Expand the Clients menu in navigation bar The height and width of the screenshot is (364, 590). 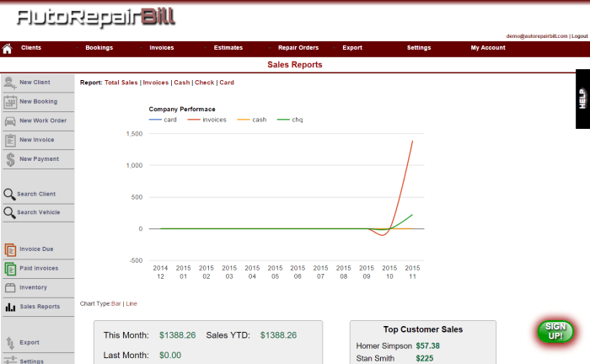tap(31, 48)
